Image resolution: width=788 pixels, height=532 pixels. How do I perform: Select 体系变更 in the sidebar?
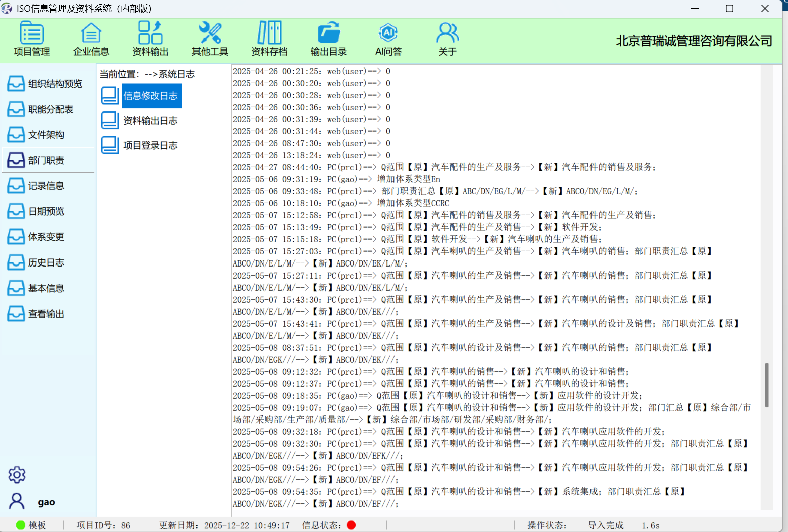48,237
